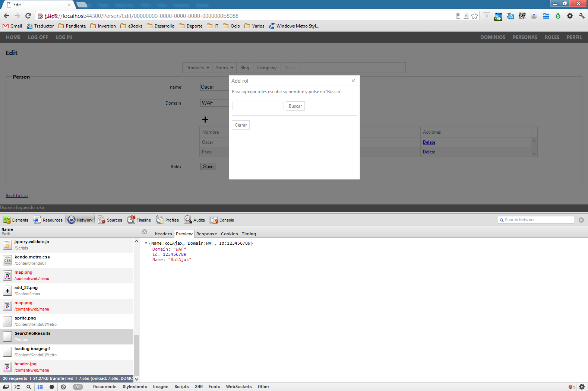The height and width of the screenshot is (391, 588).
Task: Open the Desarrollo bookmarks folder
Action: coord(161,26)
